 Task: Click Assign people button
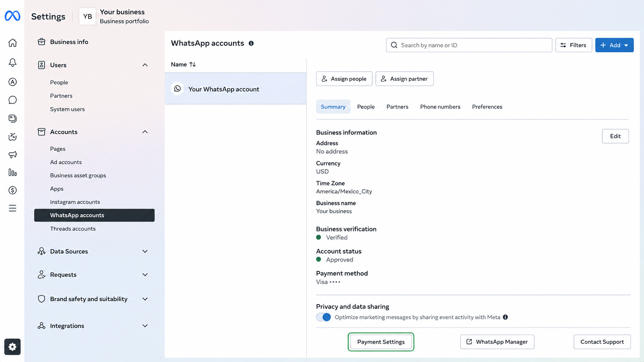pos(344,79)
